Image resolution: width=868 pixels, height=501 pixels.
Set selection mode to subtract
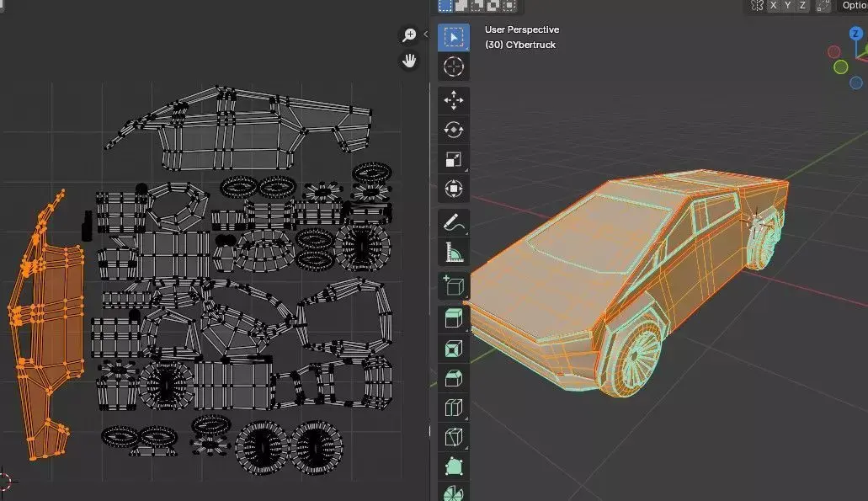coord(477,6)
